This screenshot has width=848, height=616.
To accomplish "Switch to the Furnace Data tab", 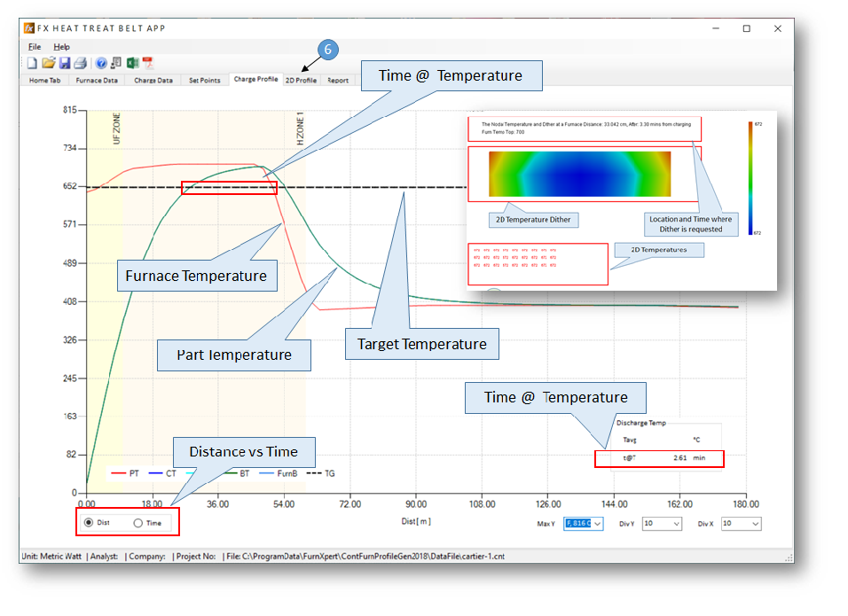I will pyautogui.click(x=97, y=81).
